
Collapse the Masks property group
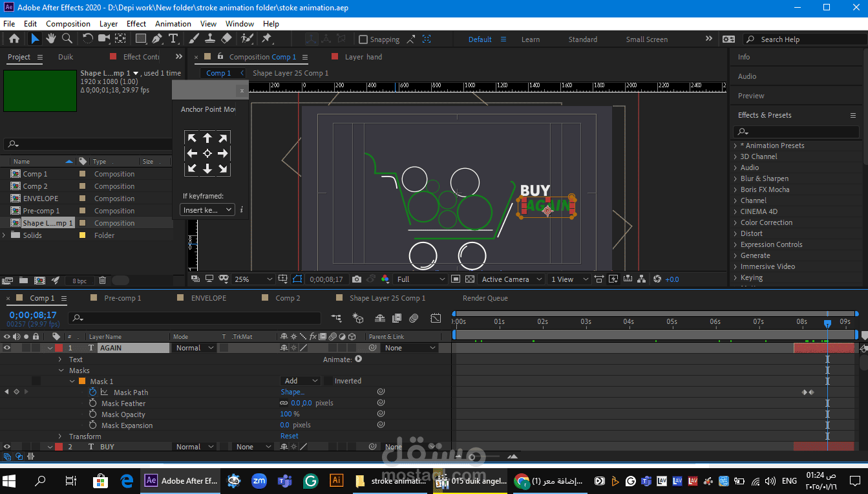(61, 370)
